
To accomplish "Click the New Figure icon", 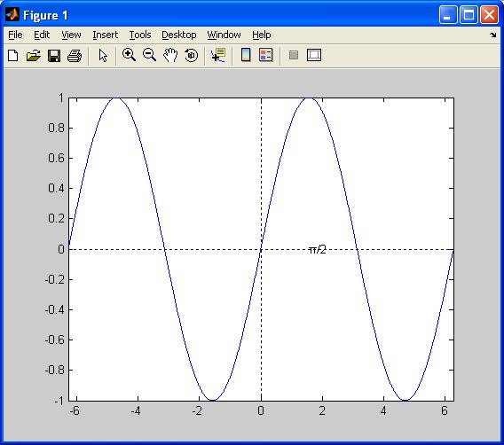I will [x=12, y=56].
